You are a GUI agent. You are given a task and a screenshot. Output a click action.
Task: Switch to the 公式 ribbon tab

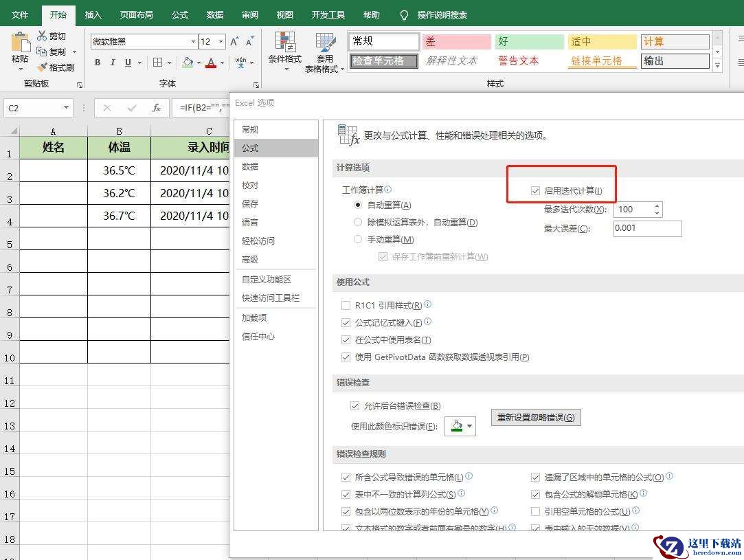pyautogui.click(x=180, y=14)
